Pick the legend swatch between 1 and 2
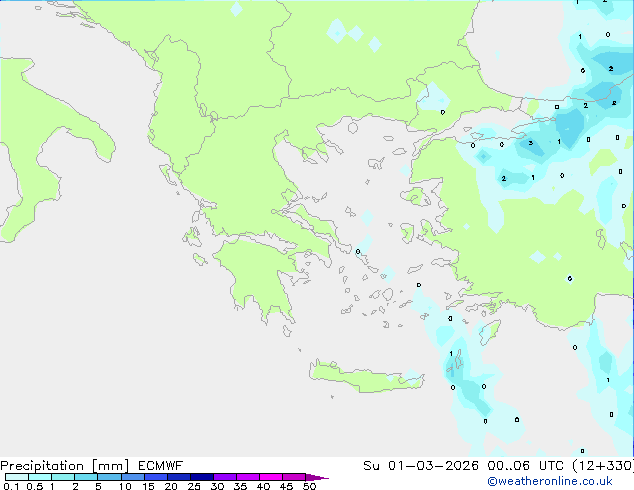 pyautogui.click(x=63, y=477)
